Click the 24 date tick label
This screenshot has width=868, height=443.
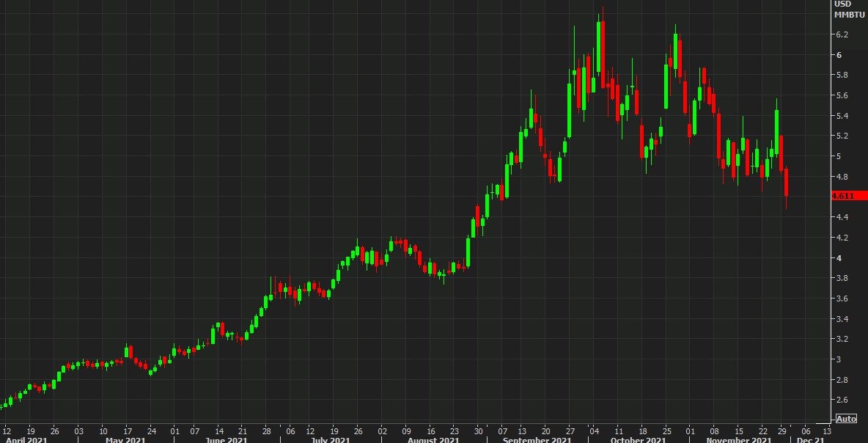tap(152, 431)
